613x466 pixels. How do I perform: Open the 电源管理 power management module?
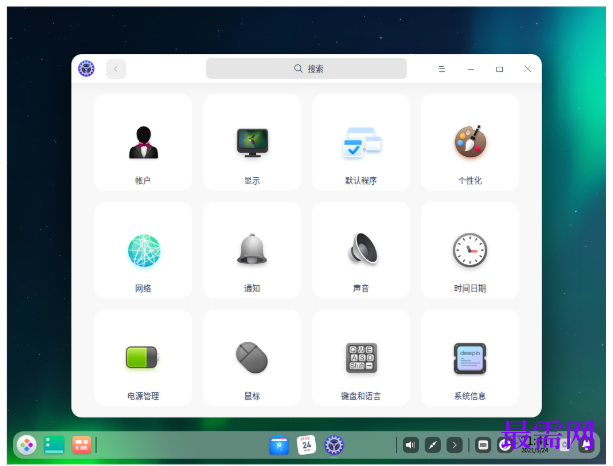pos(143,358)
